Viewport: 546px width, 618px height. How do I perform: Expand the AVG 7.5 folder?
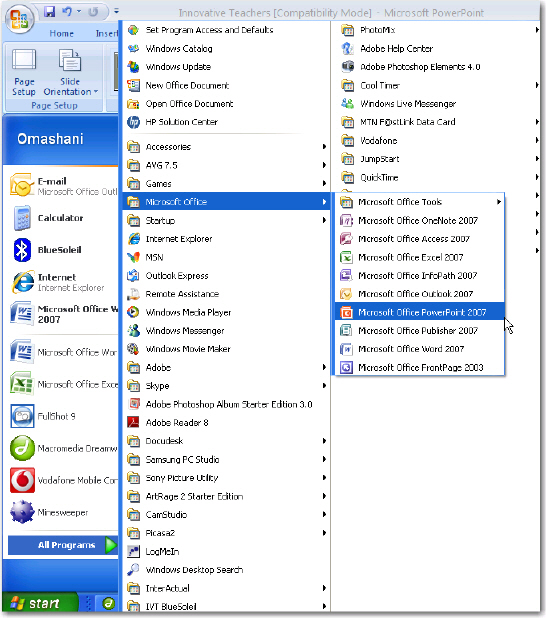tap(226, 165)
